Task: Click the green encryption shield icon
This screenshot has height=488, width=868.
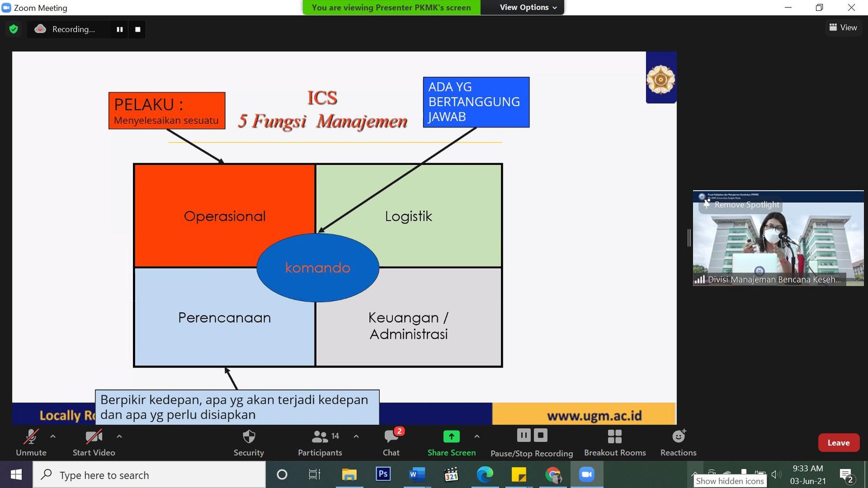Action: (14, 29)
